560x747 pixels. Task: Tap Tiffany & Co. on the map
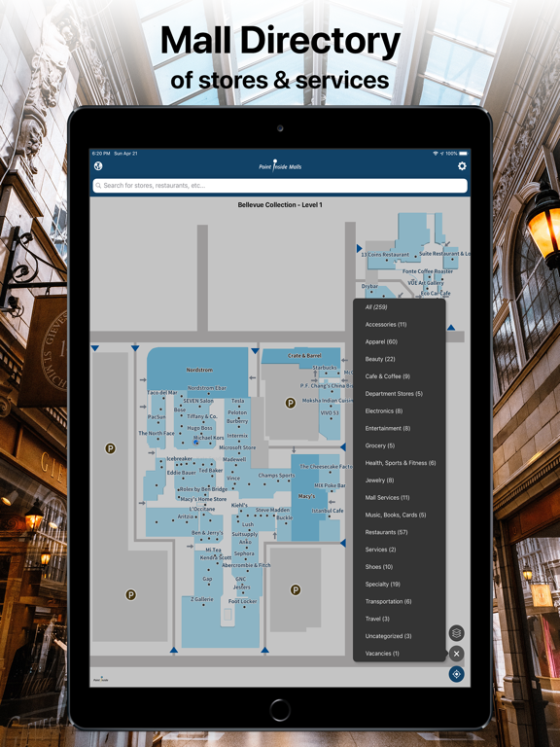click(x=202, y=416)
